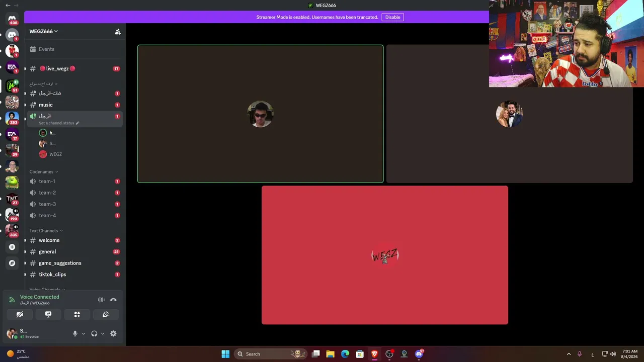
Task: Click the invite people icon beside WEGZ666
Action: click(x=118, y=31)
